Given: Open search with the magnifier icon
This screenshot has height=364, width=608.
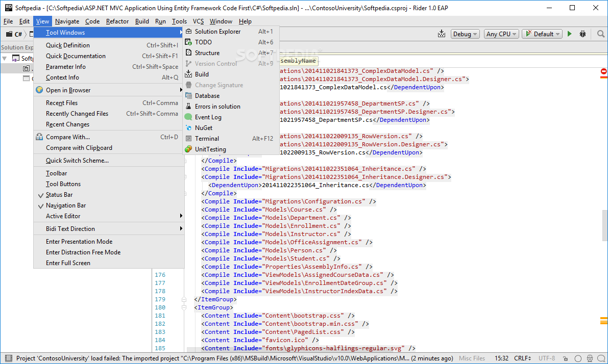Looking at the screenshot, I should pos(601,34).
